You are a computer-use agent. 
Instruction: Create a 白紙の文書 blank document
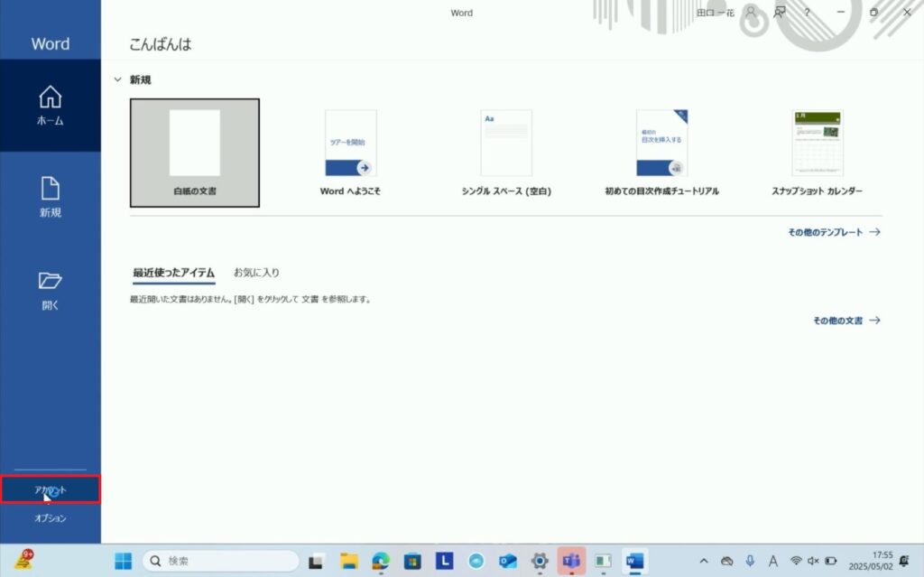click(195, 153)
